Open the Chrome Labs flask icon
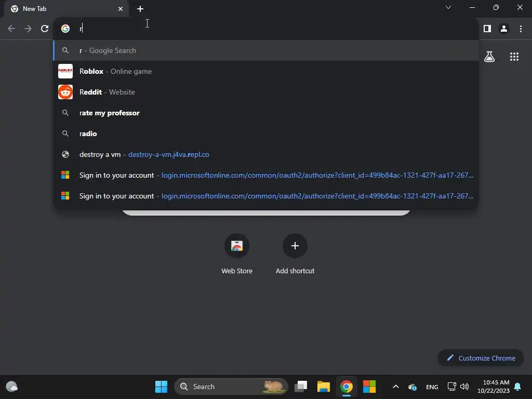Screen dimensions: 532x399 pos(489,57)
